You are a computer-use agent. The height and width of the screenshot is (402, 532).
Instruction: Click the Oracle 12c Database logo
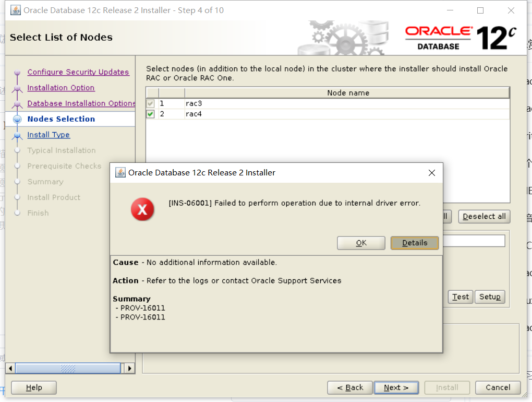[x=461, y=38]
